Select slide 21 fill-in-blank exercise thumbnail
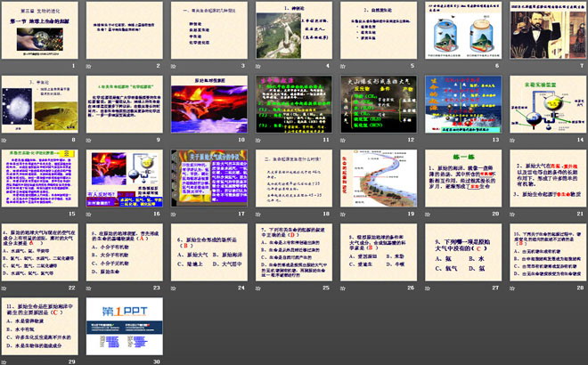The height and width of the screenshot is (365, 588). 548,178
